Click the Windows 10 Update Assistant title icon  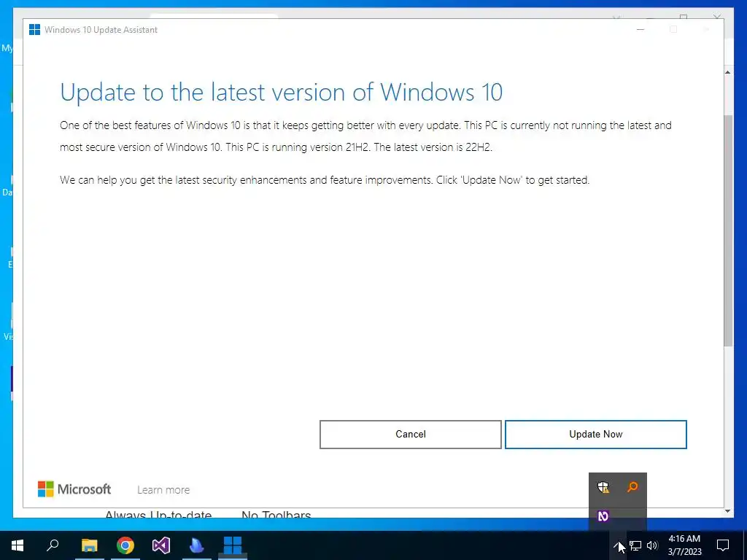point(34,29)
